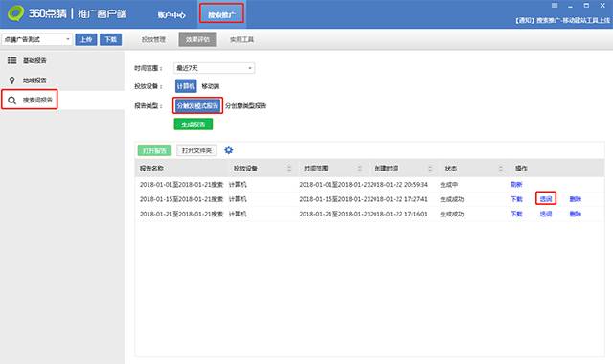Click creation time 2018-01-22 17:27:41
This screenshot has width=613, height=364.
398,199
